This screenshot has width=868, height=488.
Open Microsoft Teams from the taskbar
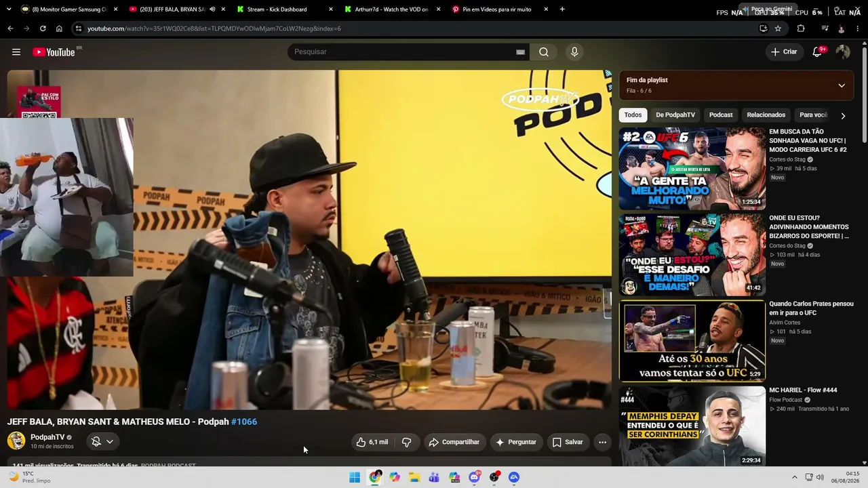click(434, 477)
